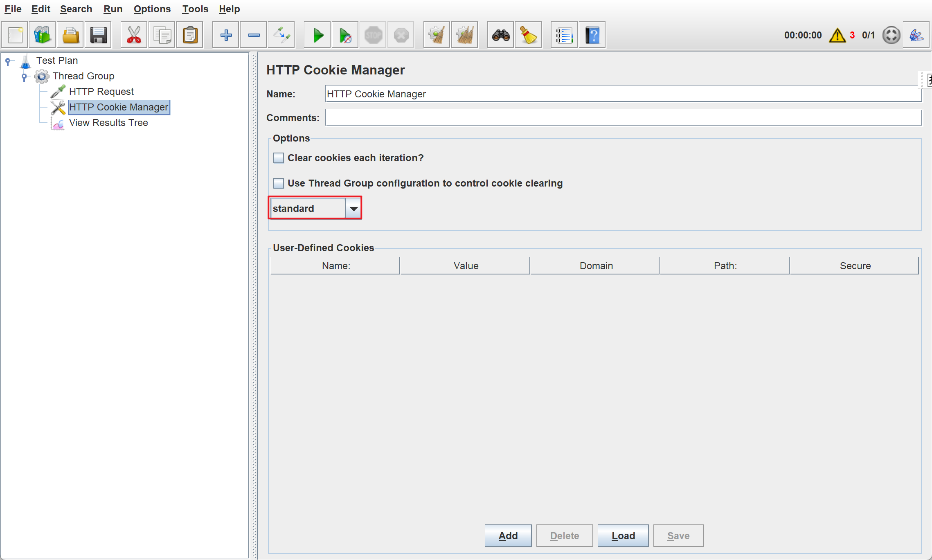
Task: Click the binoculars Search icon
Action: 501,35
